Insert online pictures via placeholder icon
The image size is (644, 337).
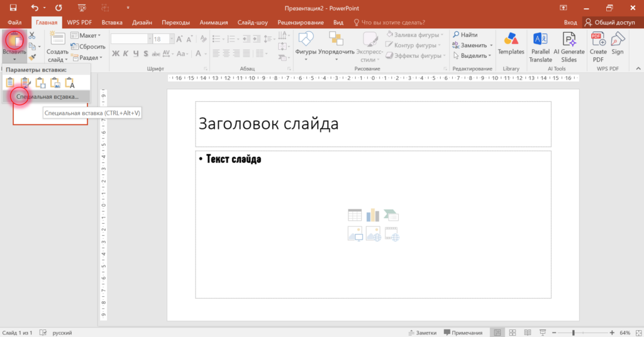[373, 233]
